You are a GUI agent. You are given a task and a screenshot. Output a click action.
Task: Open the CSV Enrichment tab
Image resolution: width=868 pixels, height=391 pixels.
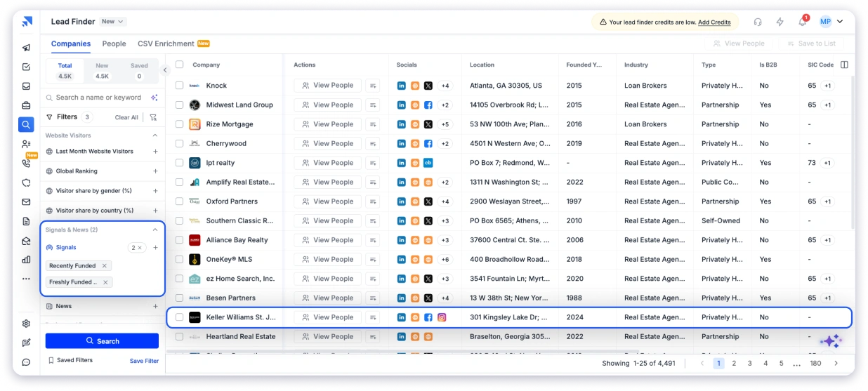pyautogui.click(x=173, y=44)
